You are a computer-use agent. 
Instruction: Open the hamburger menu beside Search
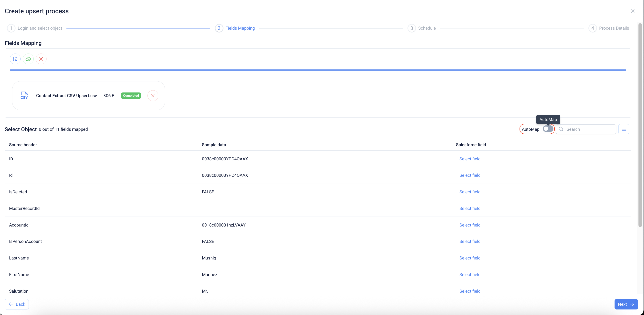623,129
